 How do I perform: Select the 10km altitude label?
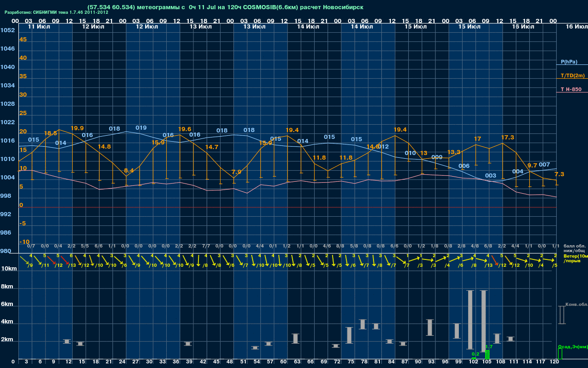pyautogui.click(x=10, y=268)
